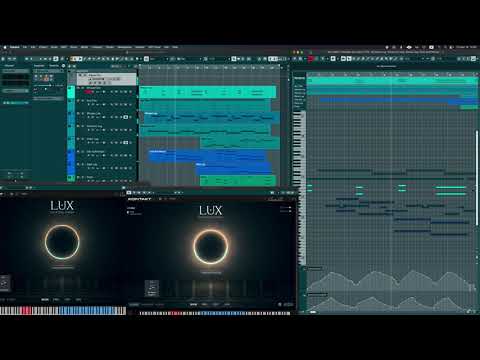Open inspector settings gear icon
This screenshot has height=360, width=480.
[63, 66]
